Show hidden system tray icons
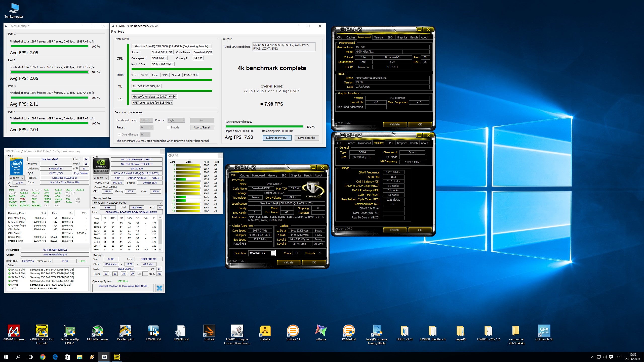This screenshot has height=362, width=644. pyautogui.click(x=593, y=357)
